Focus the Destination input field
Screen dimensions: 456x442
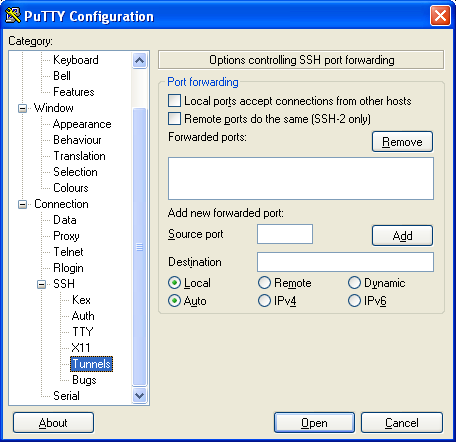click(x=345, y=262)
